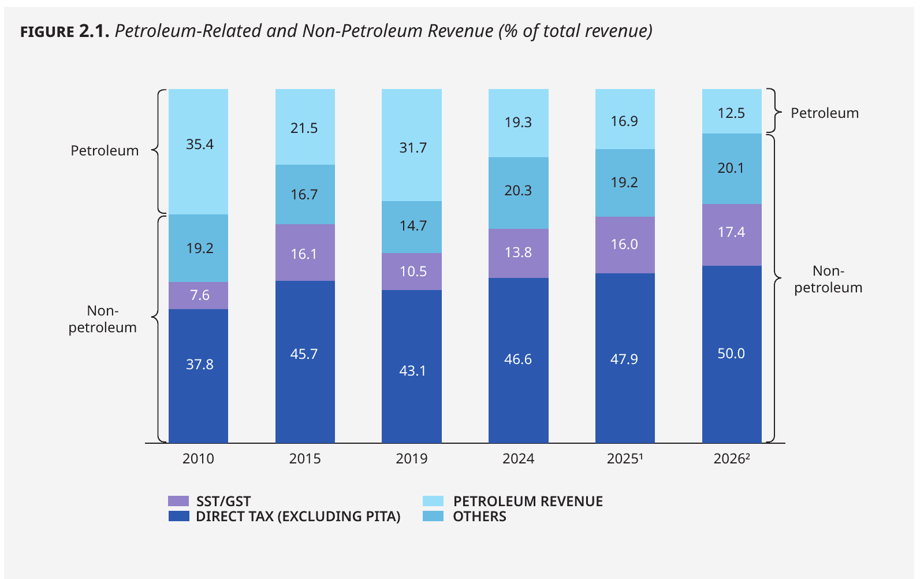Click the 35.4 value in the 2010 bar
Viewport: 924px width, 579px height.
(x=200, y=144)
